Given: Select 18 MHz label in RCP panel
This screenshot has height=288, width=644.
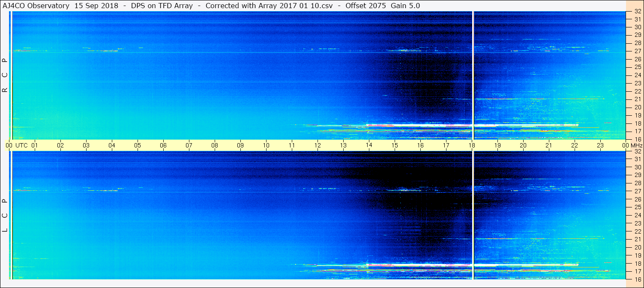Looking at the screenshot, I should [x=638, y=123].
